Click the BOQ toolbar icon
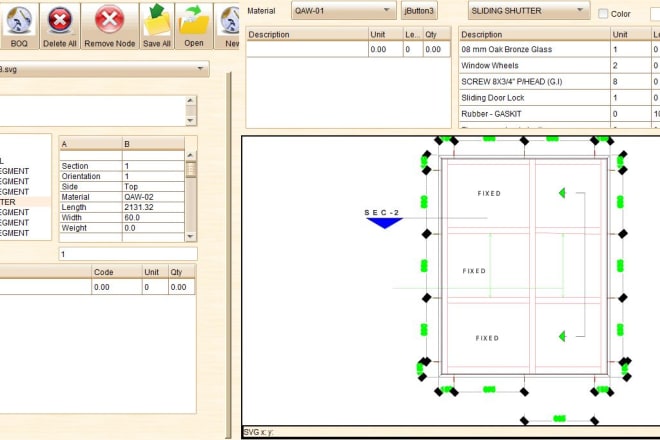 click(19, 22)
